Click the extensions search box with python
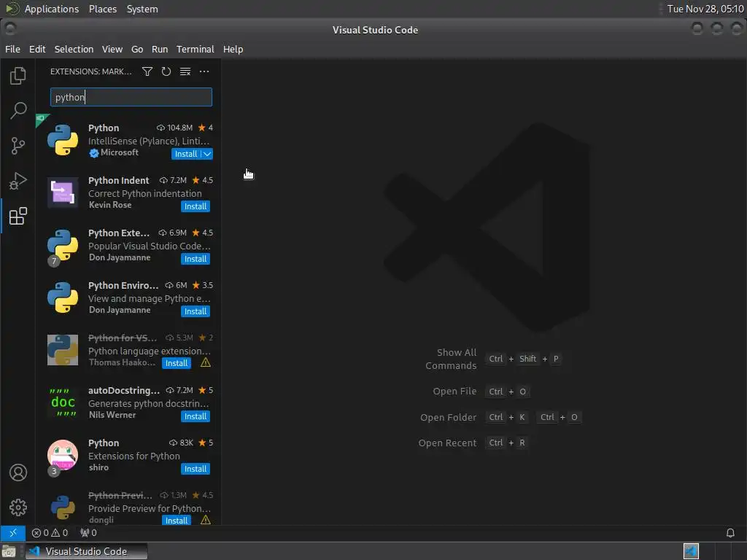Image resolution: width=747 pixels, height=560 pixels. pos(131,97)
